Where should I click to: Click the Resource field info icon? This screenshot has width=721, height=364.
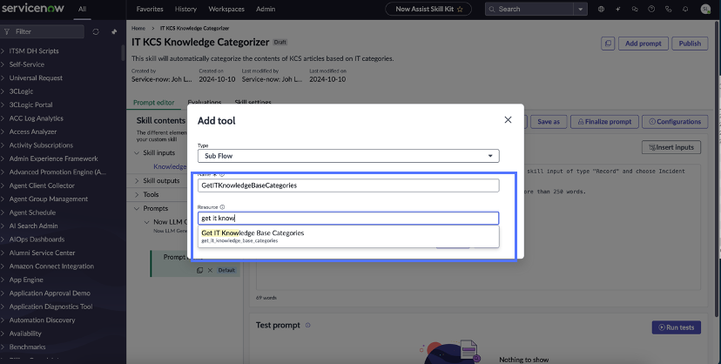pos(223,207)
